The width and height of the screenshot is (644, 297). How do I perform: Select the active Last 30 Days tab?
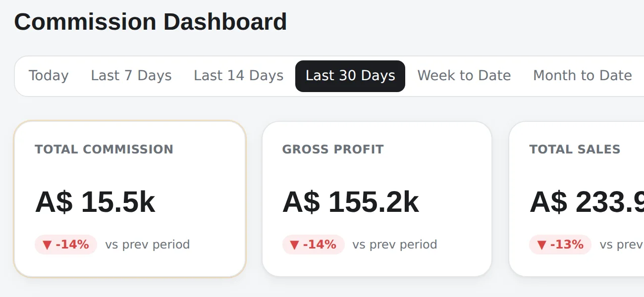pyautogui.click(x=350, y=76)
